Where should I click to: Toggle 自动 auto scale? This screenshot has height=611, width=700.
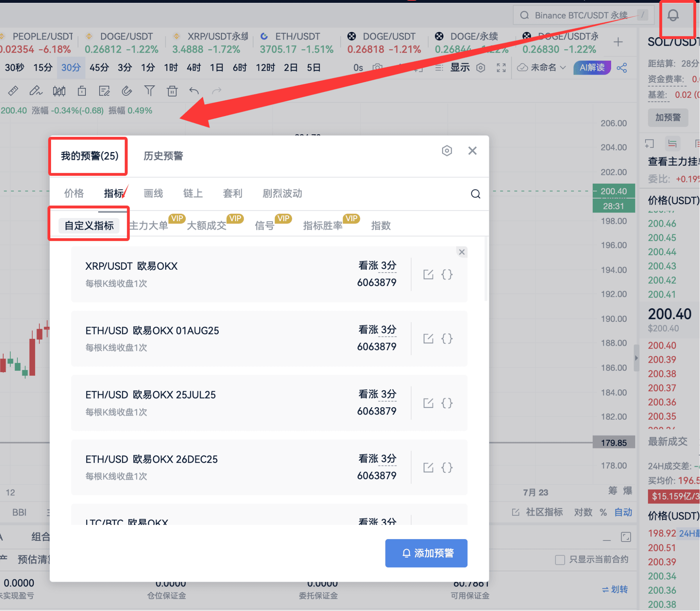coord(623,512)
